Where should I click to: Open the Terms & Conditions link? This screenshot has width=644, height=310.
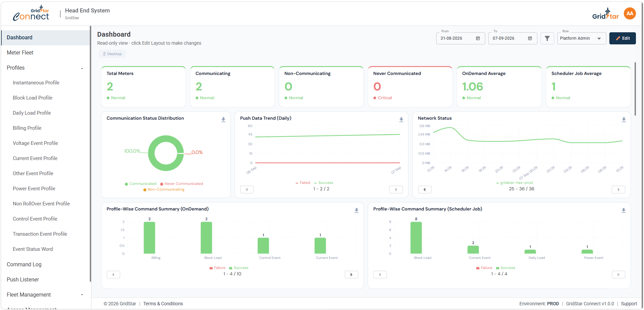(x=163, y=304)
